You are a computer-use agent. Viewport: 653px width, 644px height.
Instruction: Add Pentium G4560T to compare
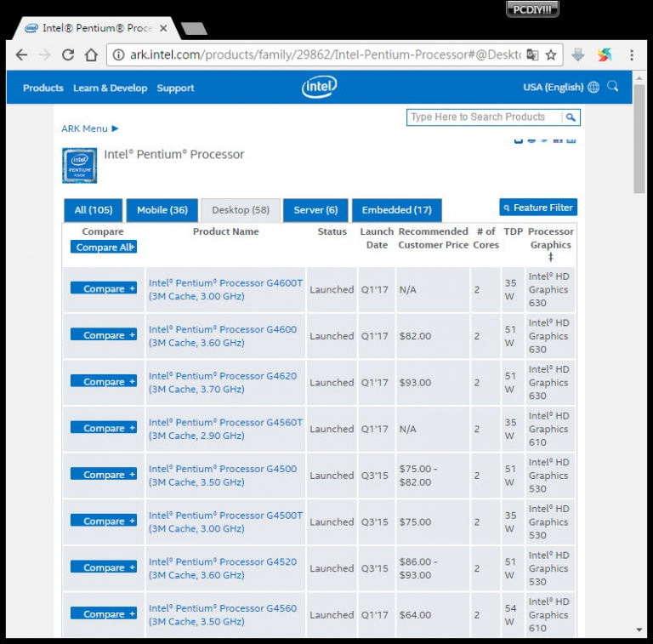tap(104, 428)
